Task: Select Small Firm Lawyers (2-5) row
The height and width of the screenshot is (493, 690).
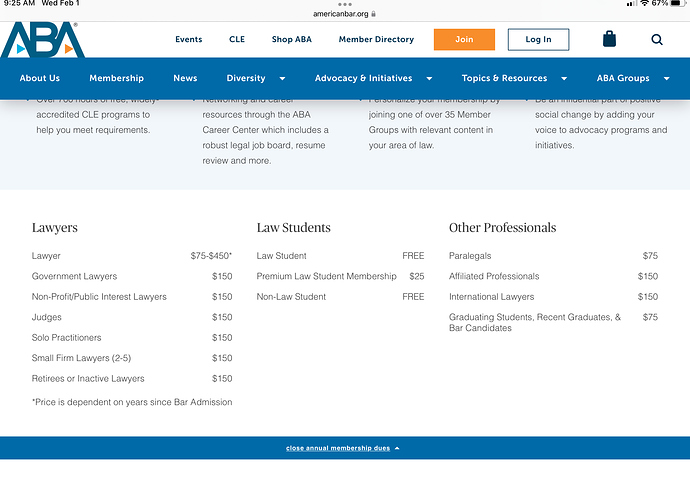Action: coord(132,358)
